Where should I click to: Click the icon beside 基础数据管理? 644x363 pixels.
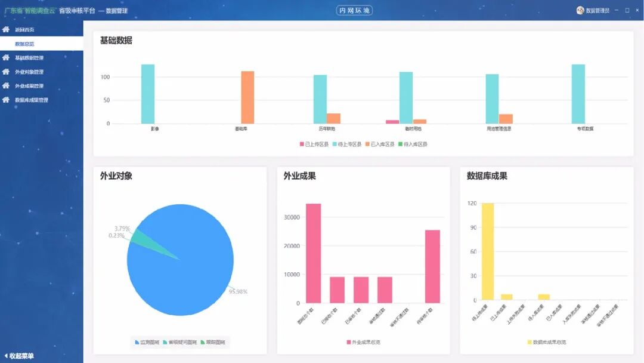coord(6,57)
